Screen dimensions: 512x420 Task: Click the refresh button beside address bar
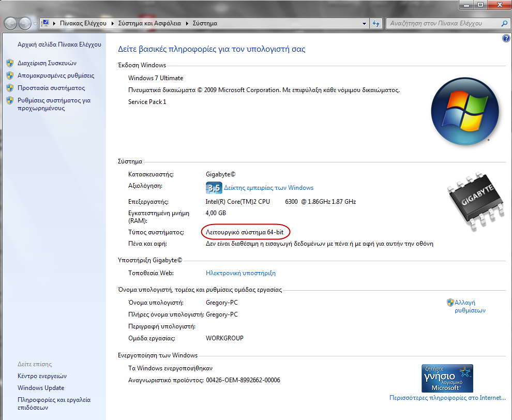tap(376, 23)
